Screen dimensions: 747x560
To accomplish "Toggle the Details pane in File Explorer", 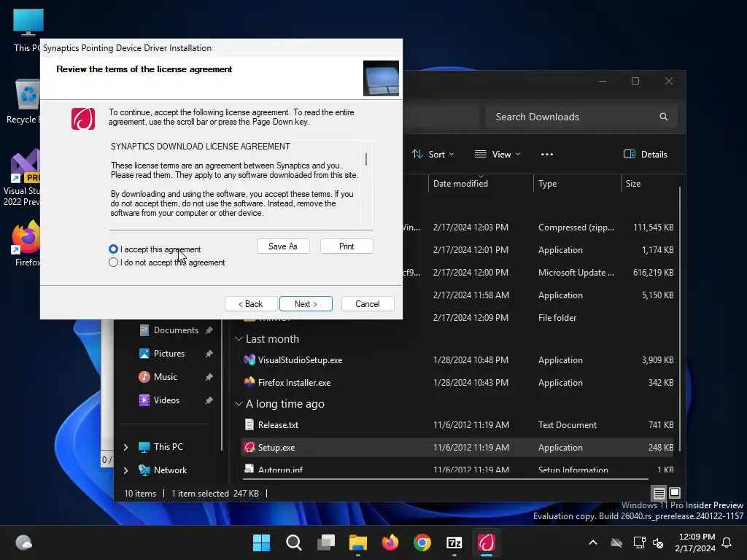I will (x=646, y=155).
